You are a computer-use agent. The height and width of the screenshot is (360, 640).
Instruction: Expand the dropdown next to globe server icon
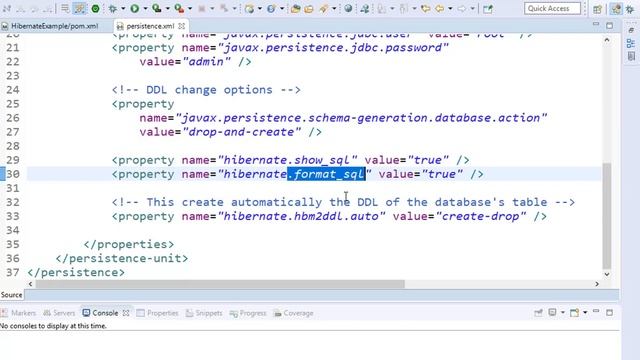(x=260, y=9)
